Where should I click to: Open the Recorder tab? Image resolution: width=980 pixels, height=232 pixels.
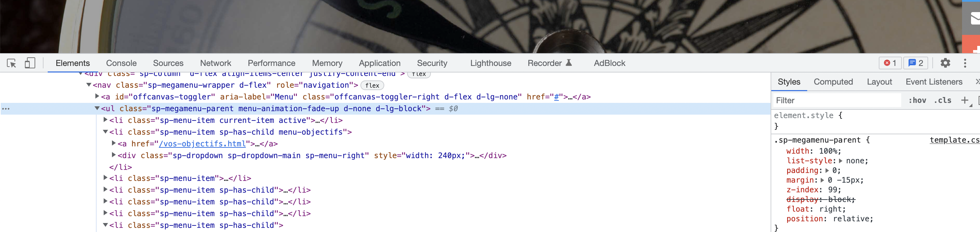point(545,63)
